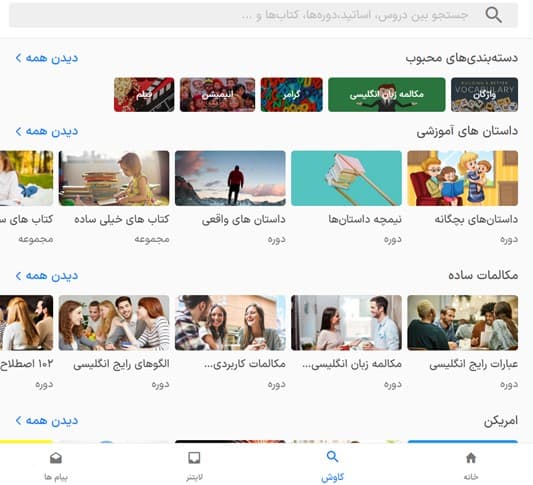The image size is (533, 485).
Task: Open the واژگان vocabulary category
Action: click(x=484, y=94)
